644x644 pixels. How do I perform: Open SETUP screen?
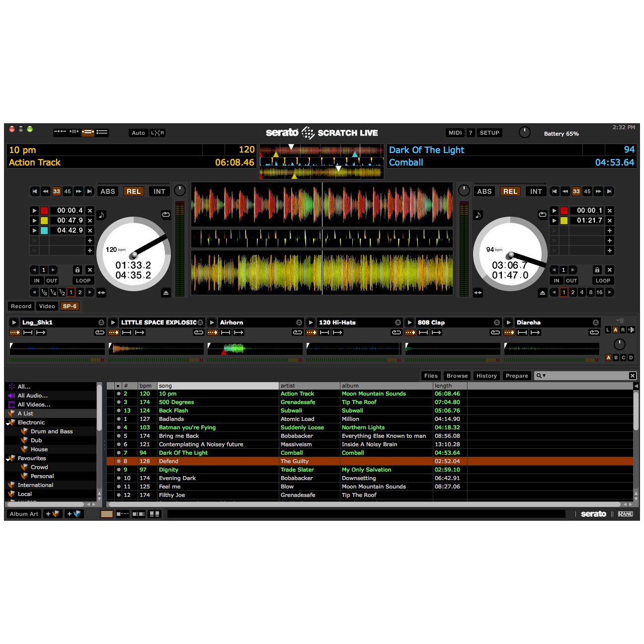point(489,133)
